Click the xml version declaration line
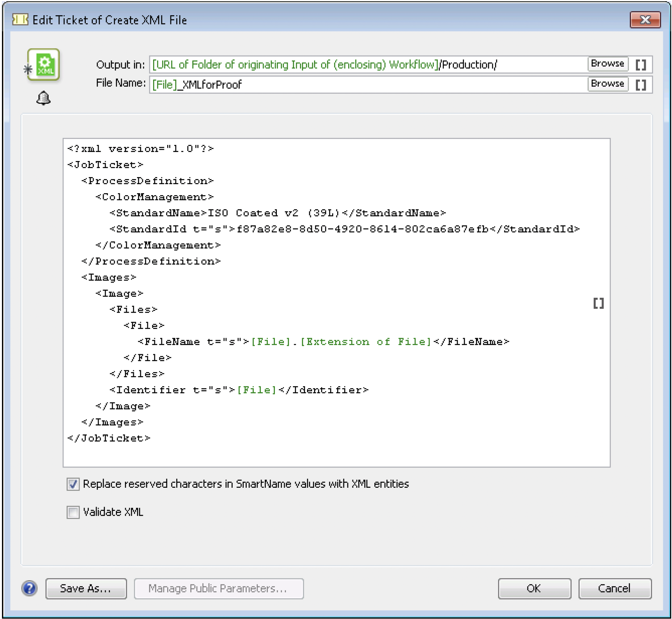Image resolution: width=672 pixels, height=619 pixels. 141,149
